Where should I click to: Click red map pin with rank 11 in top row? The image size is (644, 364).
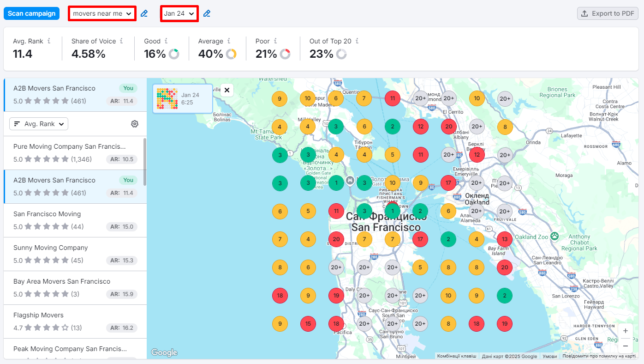tap(393, 98)
